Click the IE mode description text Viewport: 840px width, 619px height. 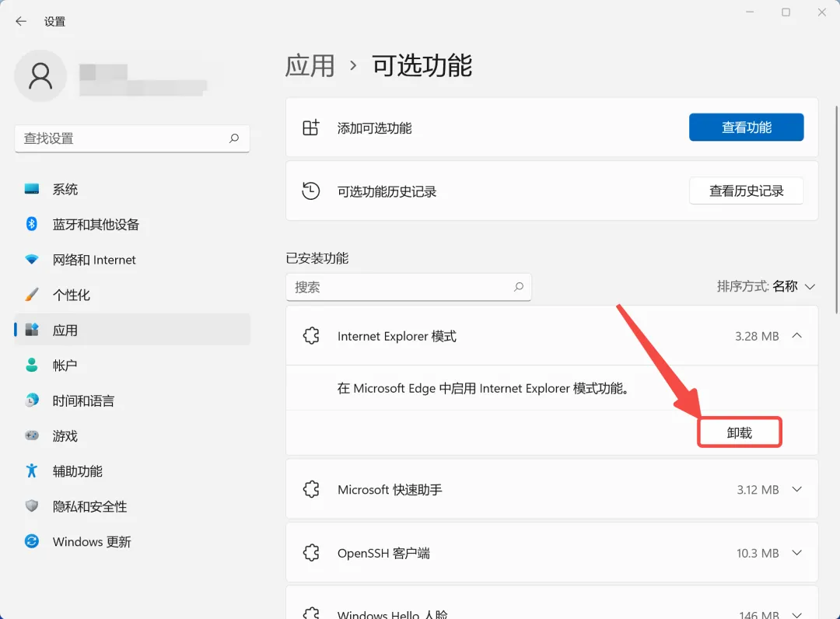482,388
